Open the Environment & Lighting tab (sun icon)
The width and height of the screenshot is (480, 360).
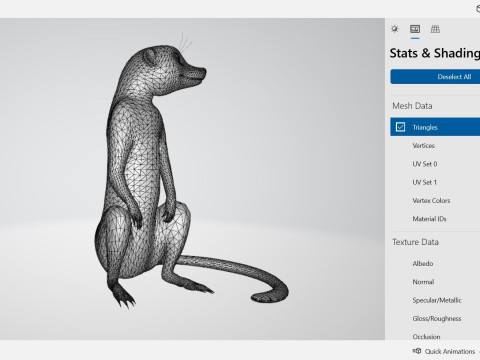click(395, 29)
